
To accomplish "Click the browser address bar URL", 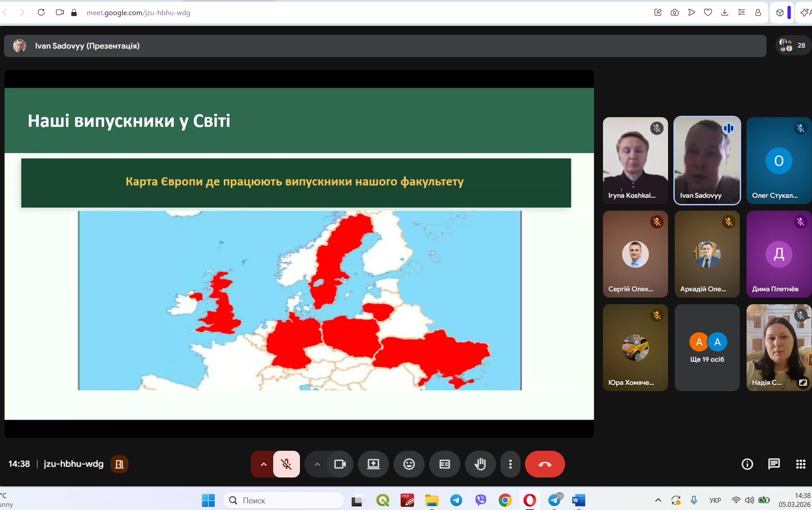I will coord(139,12).
